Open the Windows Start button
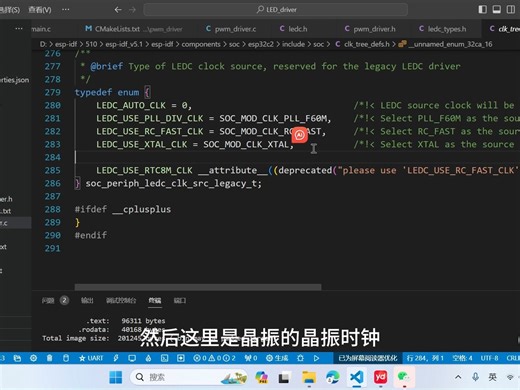520x390 pixels. tap(116, 377)
